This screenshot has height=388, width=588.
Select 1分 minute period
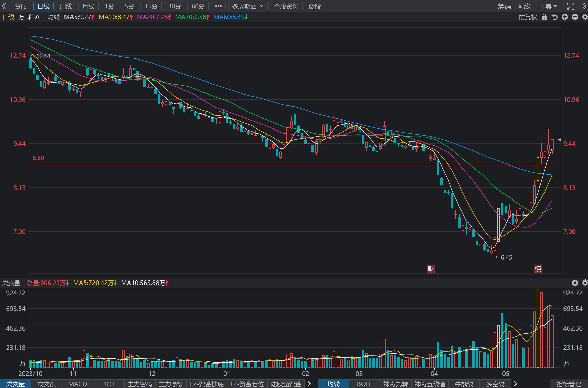110,6
